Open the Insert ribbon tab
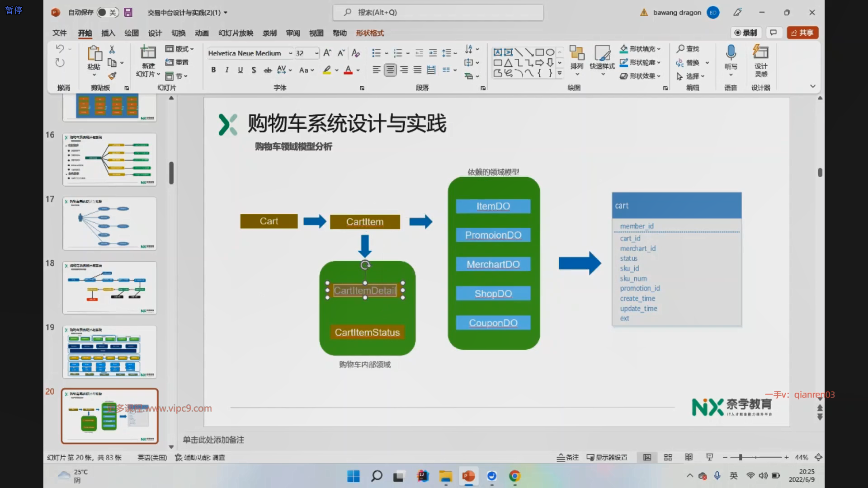Screen dimensions: 868x488 point(108,33)
